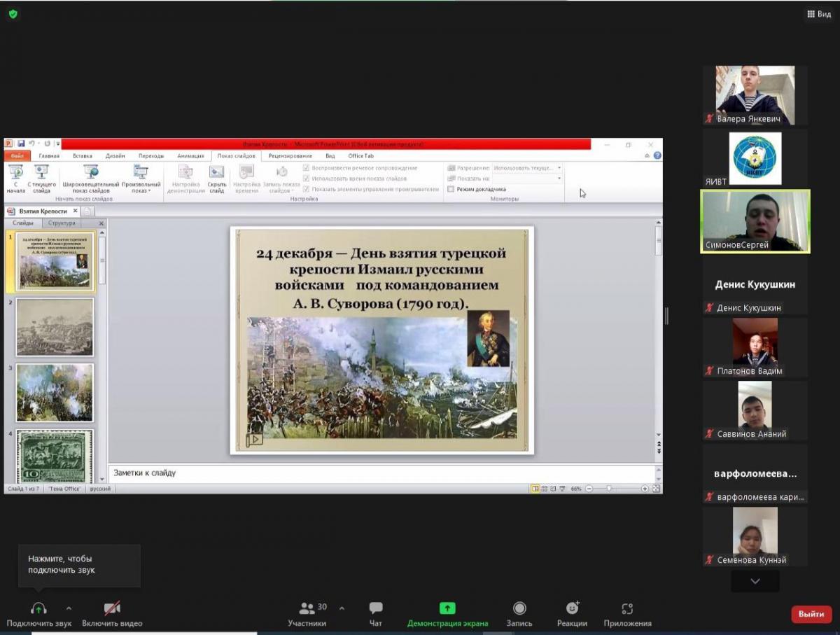Click Save icon in PowerPoint quick access
Image resolution: width=840 pixels, height=635 pixels.
click(21, 144)
